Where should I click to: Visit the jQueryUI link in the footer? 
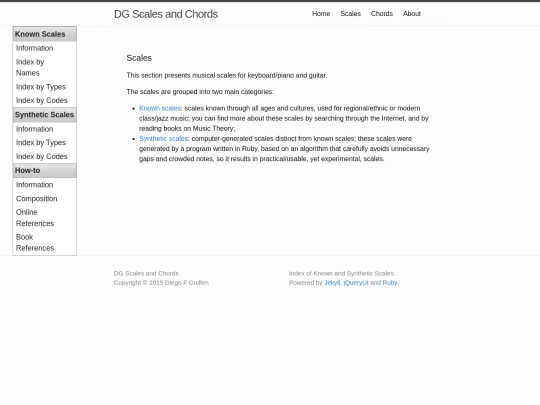356,283
